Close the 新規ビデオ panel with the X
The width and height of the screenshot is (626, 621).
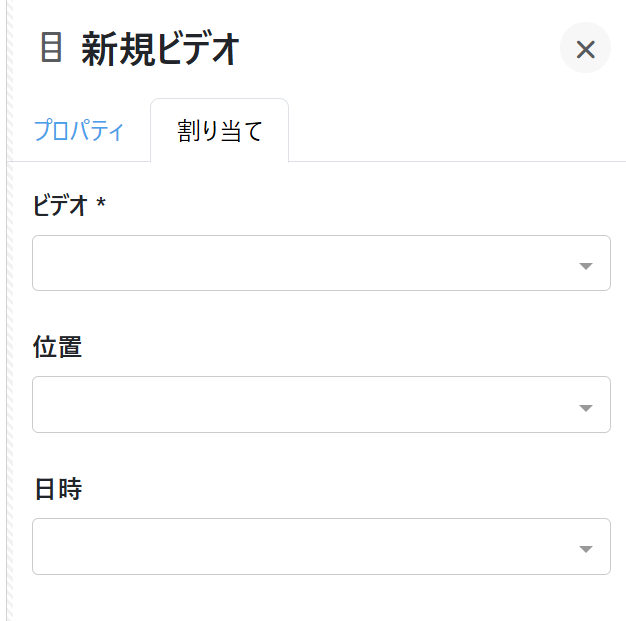tap(585, 49)
